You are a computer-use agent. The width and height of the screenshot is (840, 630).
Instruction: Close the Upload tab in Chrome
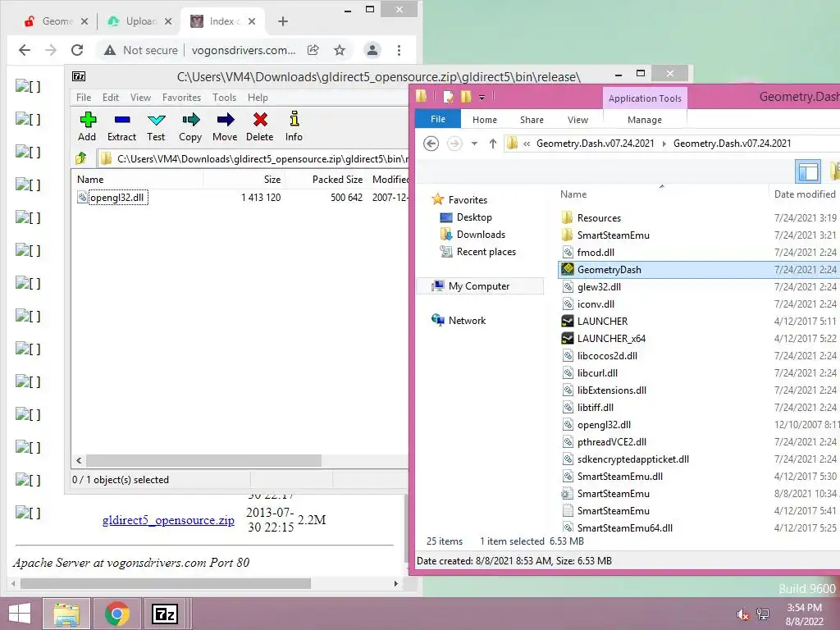168,21
